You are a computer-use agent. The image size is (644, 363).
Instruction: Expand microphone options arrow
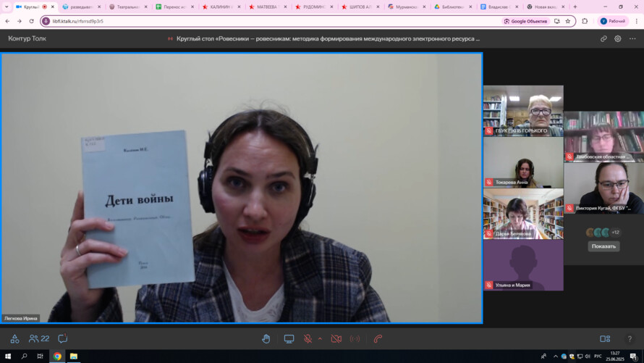tap(320, 338)
